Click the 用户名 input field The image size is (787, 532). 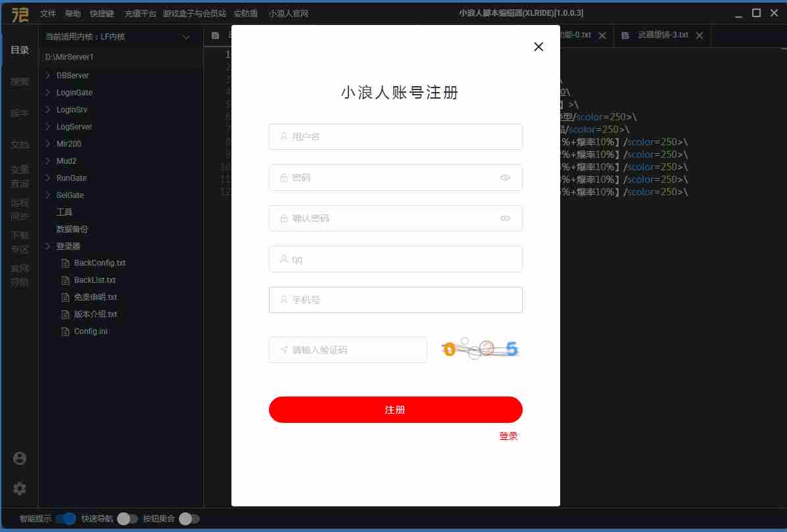click(395, 137)
